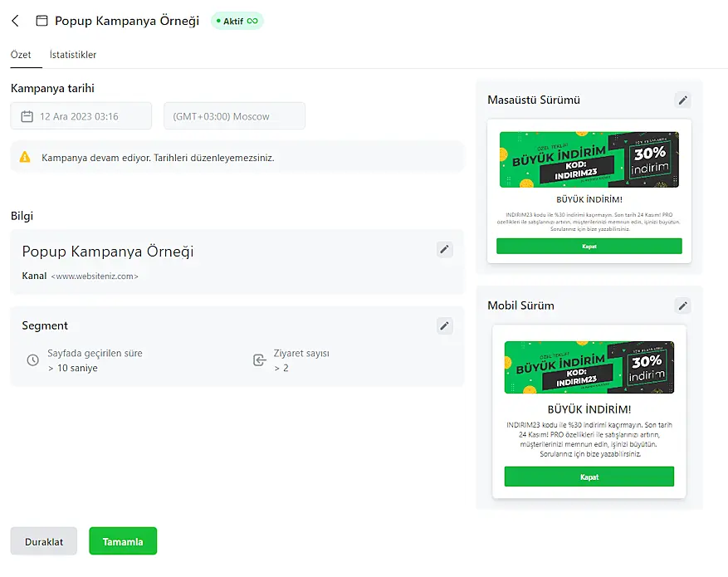728x577 pixels.
Task: Open the 12 Ara 2023 date picker
Action: pos(81,116)
